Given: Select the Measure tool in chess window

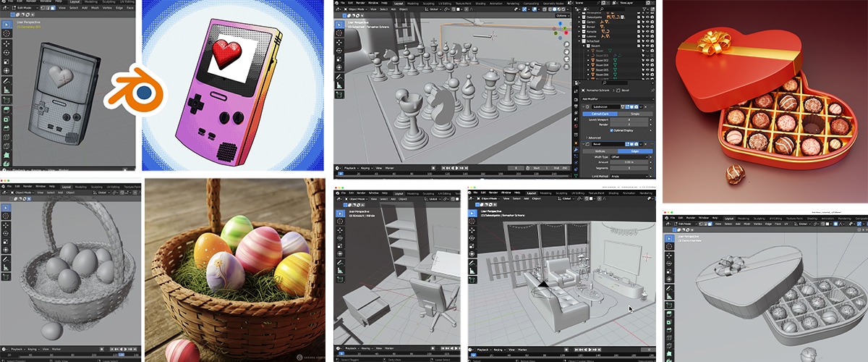Looking at the screenshot, I should pyautogui.click(x=339, y=85).
